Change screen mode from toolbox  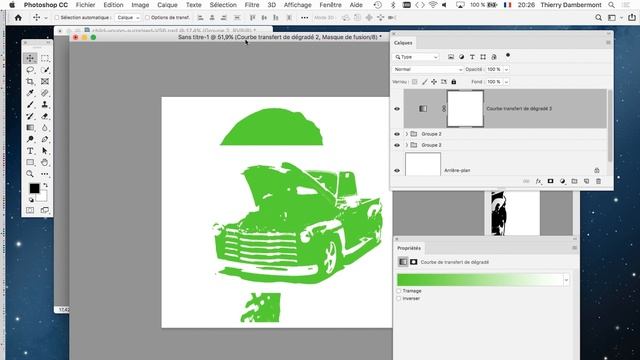click(x=44, y=210)
